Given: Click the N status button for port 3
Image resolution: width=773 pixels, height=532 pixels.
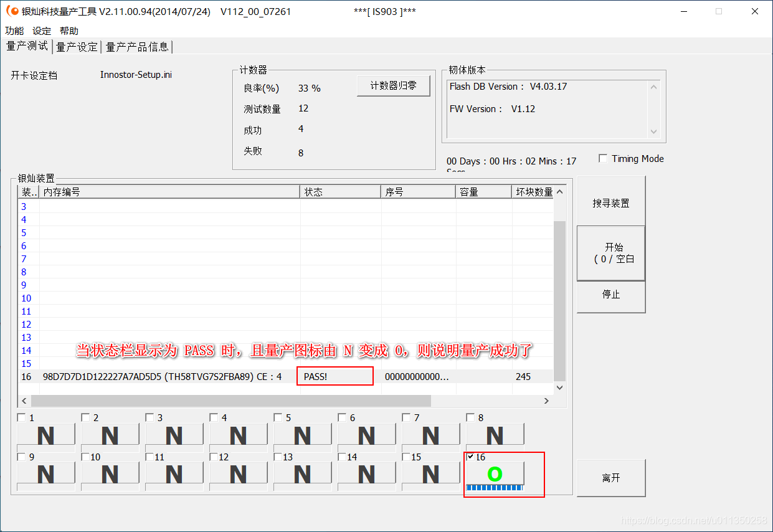Looking at the screenshot, I should point(174,435).
